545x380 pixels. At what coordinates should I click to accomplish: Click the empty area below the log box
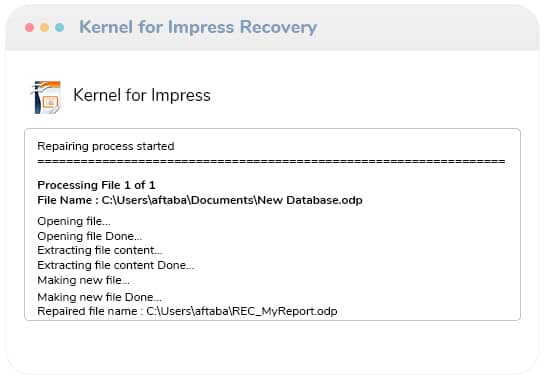pyautogui.click(x=272, y=346)
